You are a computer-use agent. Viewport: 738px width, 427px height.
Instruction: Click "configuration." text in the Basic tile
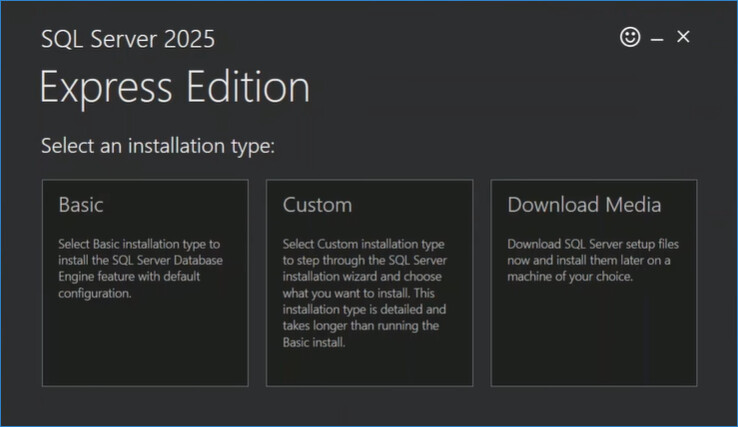95,294
